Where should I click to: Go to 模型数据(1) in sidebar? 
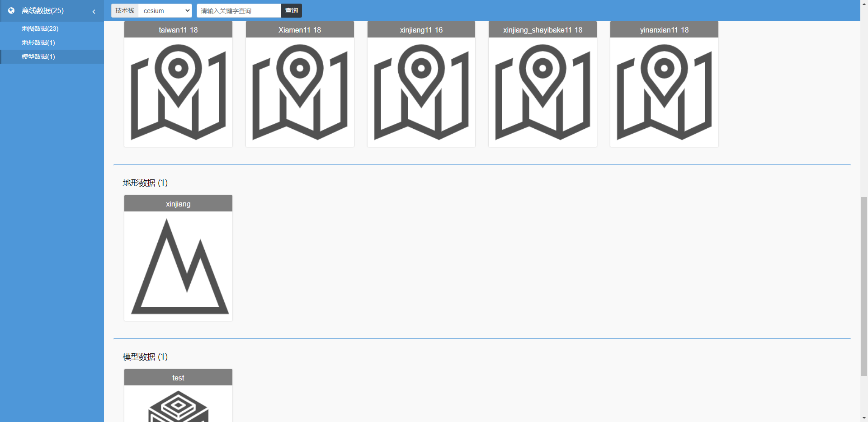pos(38,56)
